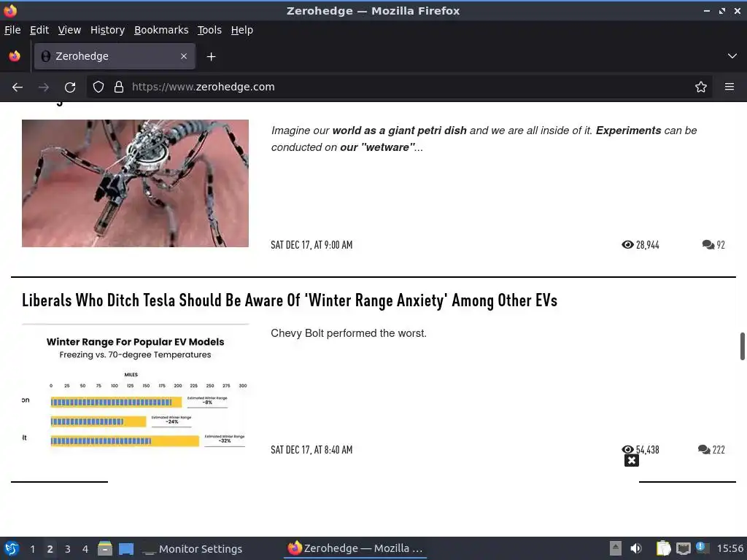Open the Bookmarks menu
The height and width of the screenshot is (560, 747).
click(x=161, y=30)
